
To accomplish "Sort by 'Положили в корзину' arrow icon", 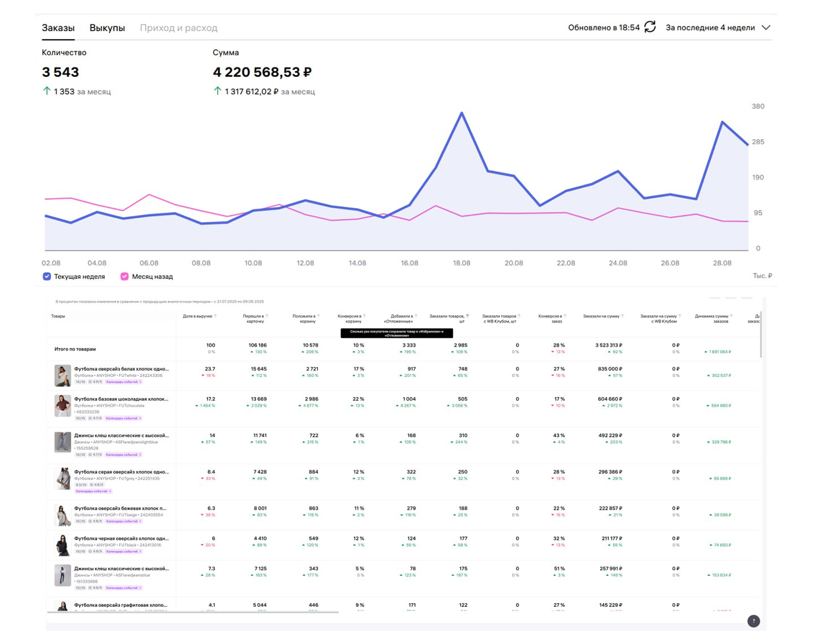I will click(x=319, y=316).
